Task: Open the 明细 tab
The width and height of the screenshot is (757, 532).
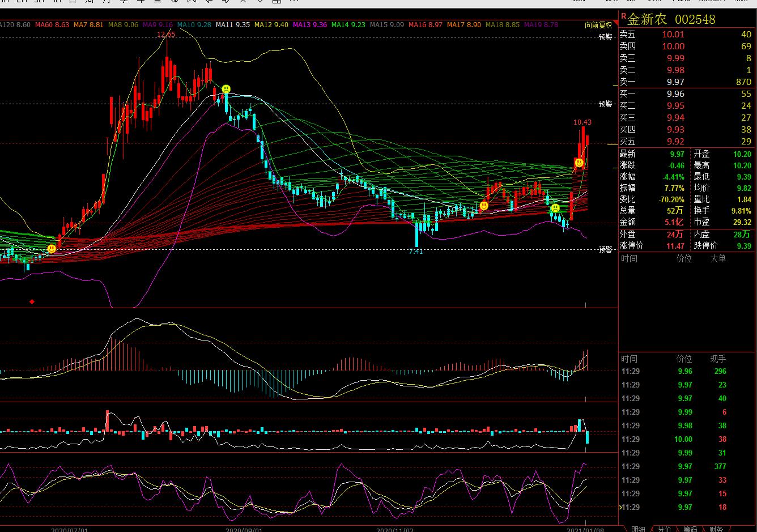Action: click(x=637, y=529)
